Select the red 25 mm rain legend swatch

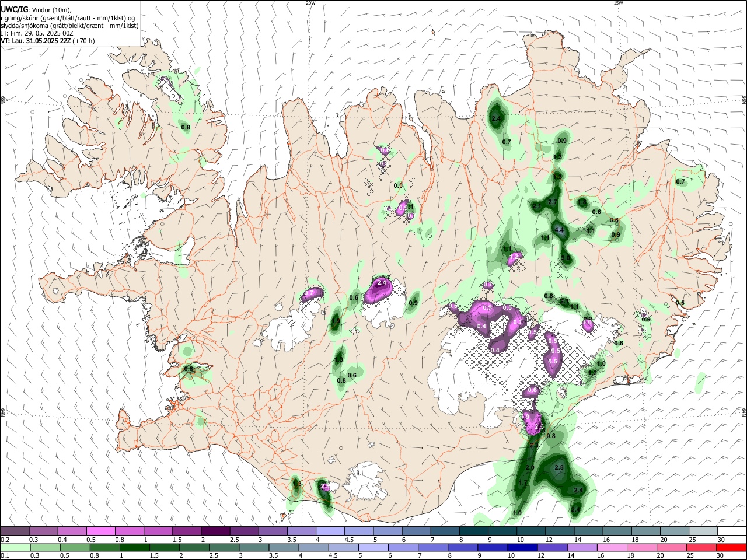(702, 547)
